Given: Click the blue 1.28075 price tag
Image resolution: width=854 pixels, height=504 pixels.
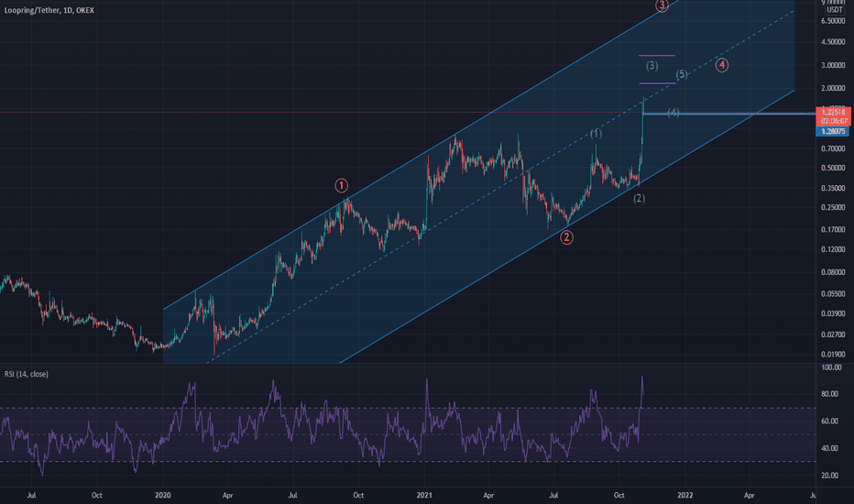Looking at the screenshot, I should [833, 131].
